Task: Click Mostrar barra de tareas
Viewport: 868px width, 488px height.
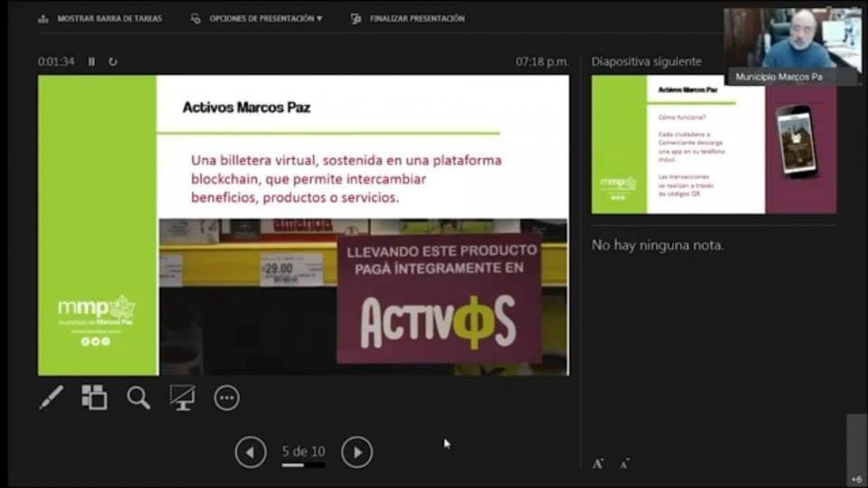Action: (x=100, y=19)
